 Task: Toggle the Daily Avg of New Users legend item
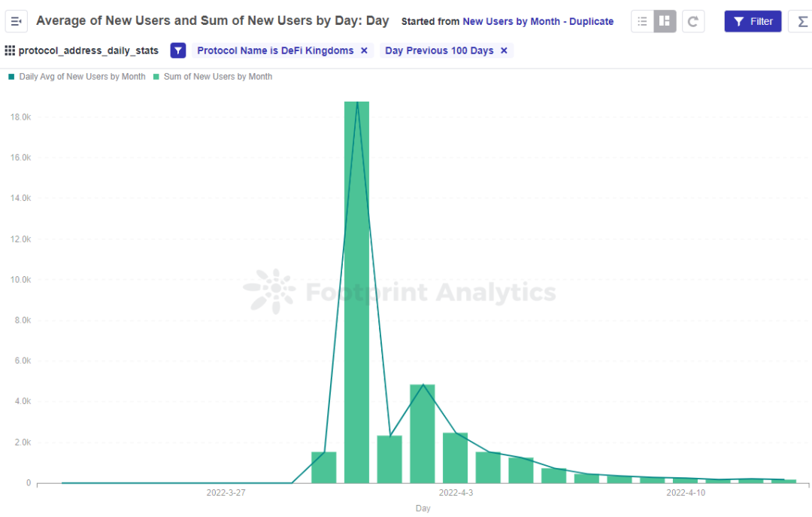click(x=82, y=77)
